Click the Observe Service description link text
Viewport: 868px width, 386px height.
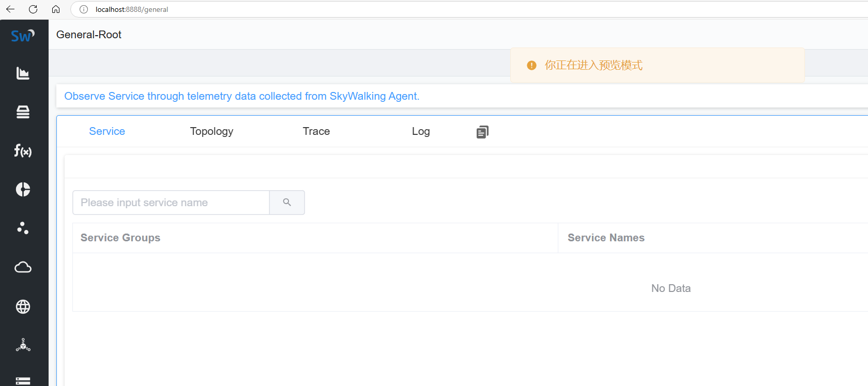tap(242, 96)
